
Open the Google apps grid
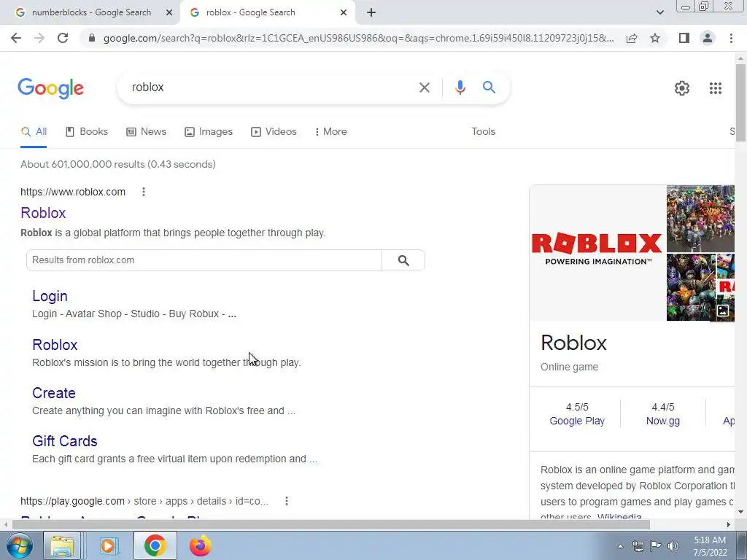716,88
